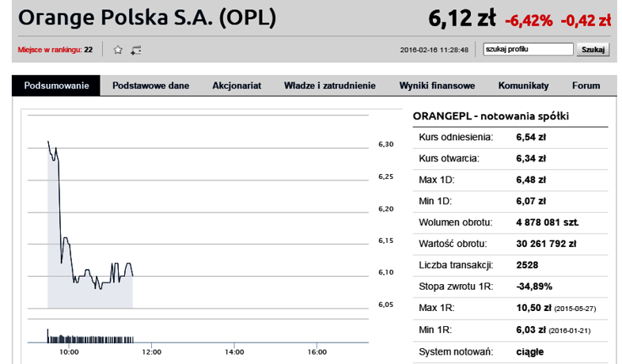This screenshot has height=364, width=622.
Task: Select Kurs otwarcia value 6,34 zł
Action: pos(531,158)
